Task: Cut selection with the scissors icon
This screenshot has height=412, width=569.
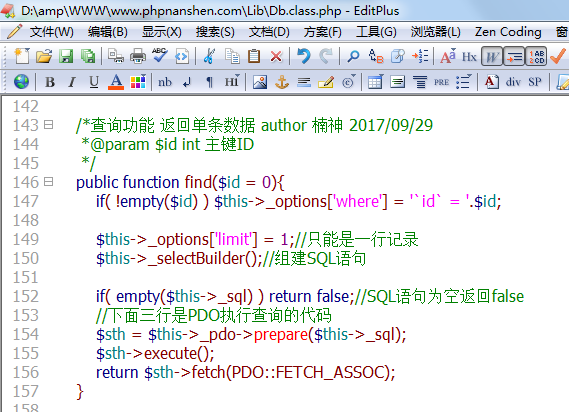Action: pos(209,56)
